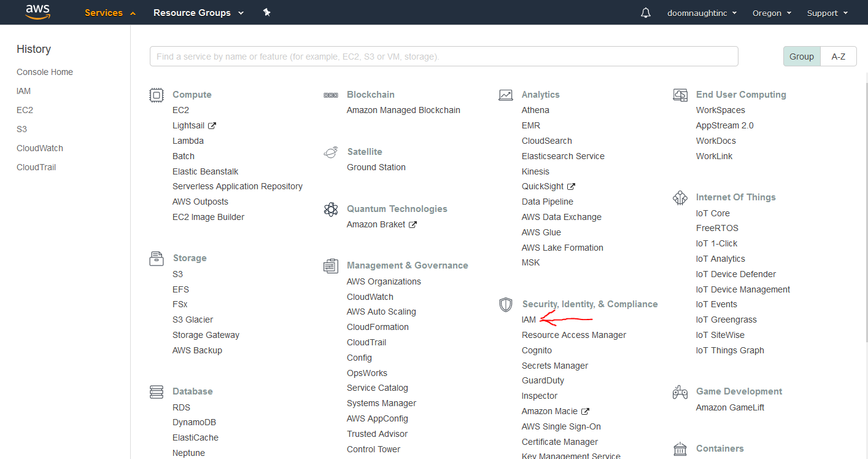Image resolution: width=868 pixels, height=459 pixels.
Task: Click the Storage category icon
Action: [157, 258]
